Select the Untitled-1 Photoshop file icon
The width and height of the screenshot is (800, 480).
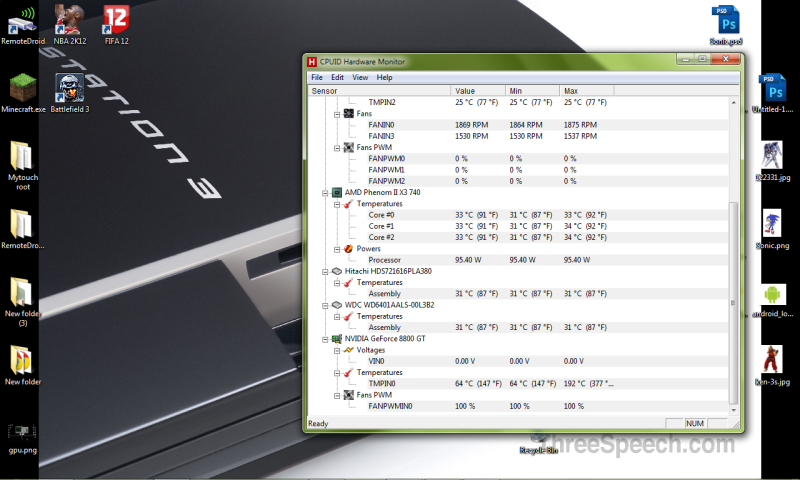[772, 93]
